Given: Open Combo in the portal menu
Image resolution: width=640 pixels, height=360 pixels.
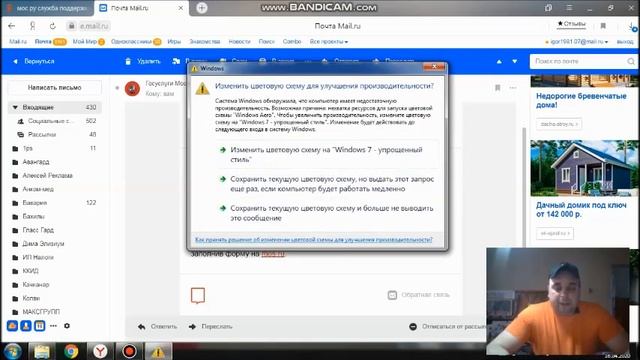Looking at the screenshot, I should [x=292, y=42].
